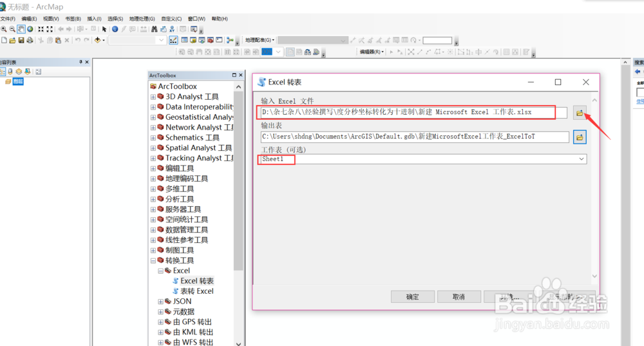Viewport: 644px width, 346px height.
Task: Select the Zoom In tool
Action: (x=4, y=29)
